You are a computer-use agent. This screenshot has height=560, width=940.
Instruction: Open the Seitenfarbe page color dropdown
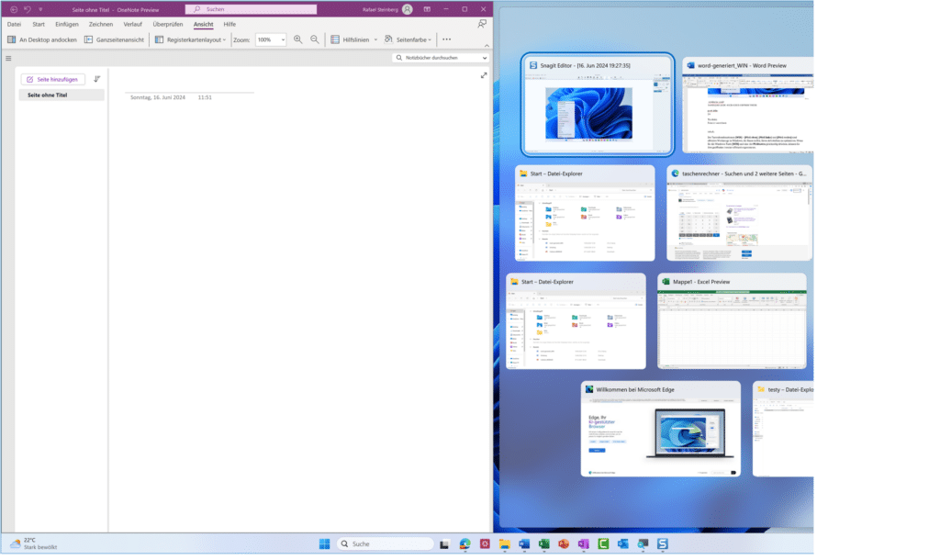(x=408, y=39)
